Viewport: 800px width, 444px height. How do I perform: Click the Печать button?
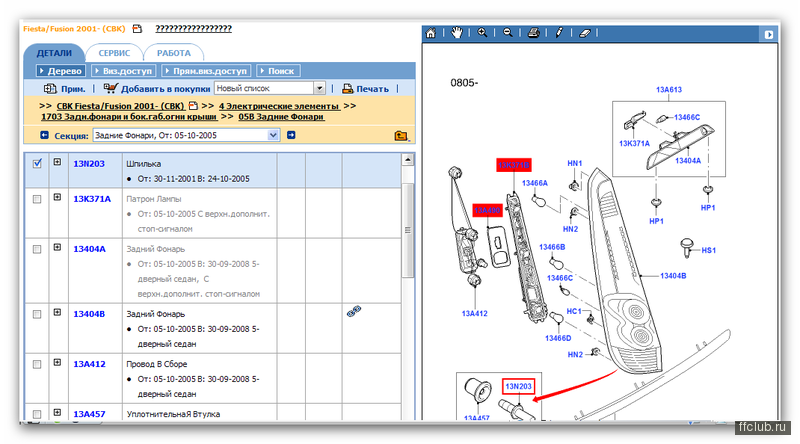click(x=372, y=89)
